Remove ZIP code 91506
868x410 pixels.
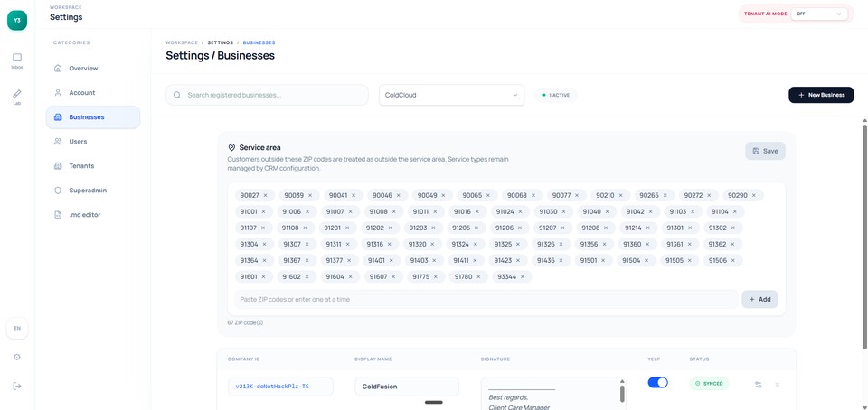point(733,260)
